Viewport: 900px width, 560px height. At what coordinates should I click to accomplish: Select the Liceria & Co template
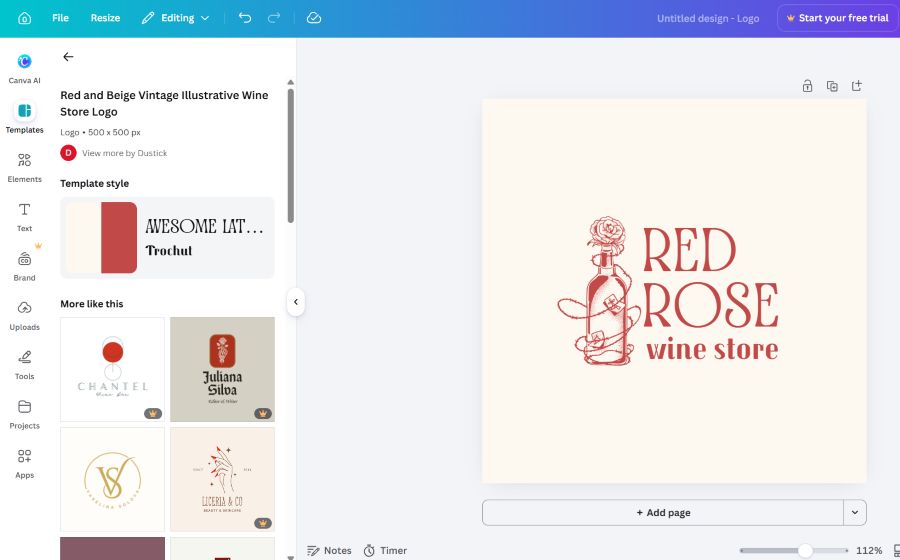click(223, 479)
